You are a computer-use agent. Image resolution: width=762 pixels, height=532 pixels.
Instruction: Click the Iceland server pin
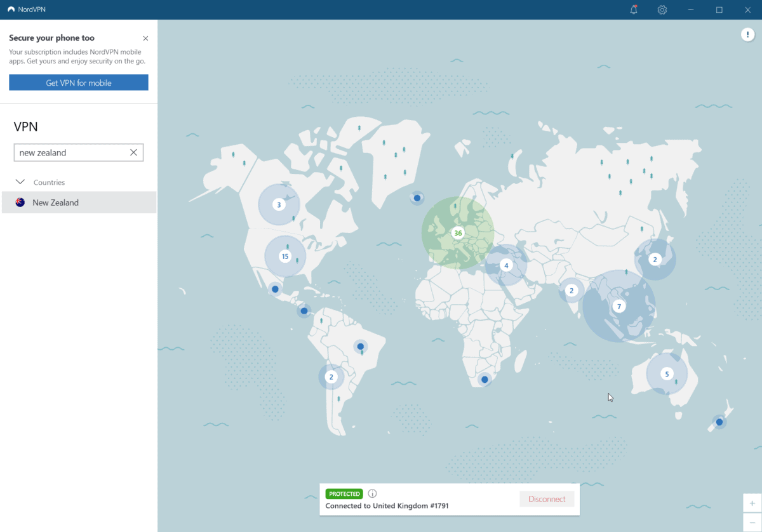[417, 198]
